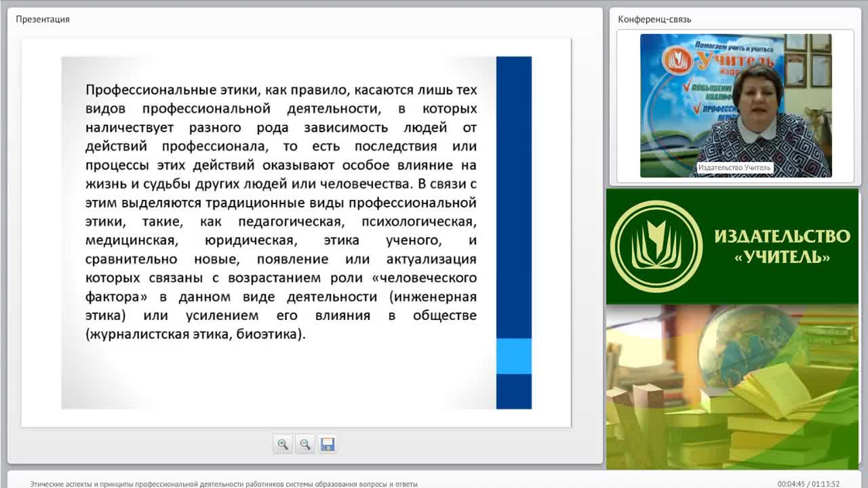Click the books and globe image
Viewport: 868px width, 488px height.
coord(732,387)
